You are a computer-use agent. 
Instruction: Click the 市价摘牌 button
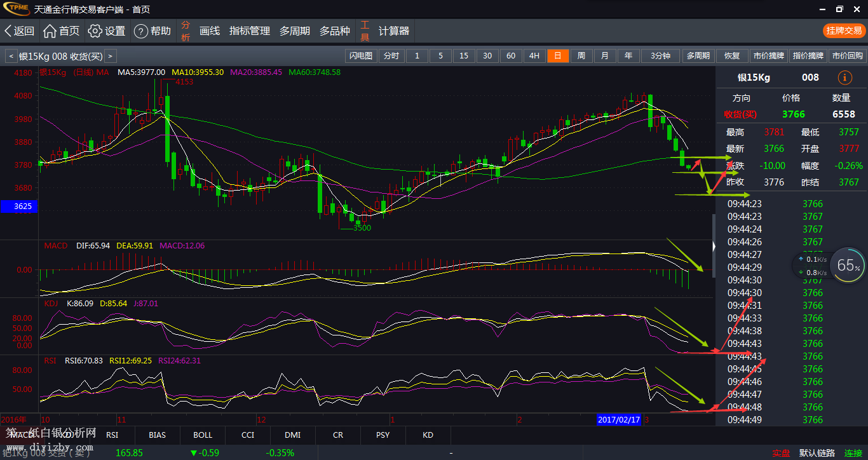click(769, 56)
